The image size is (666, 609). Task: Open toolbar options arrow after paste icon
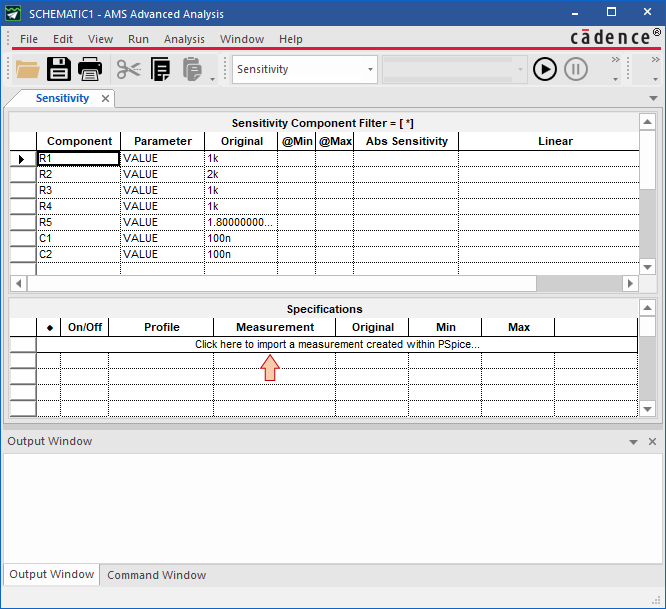(212, 79)
